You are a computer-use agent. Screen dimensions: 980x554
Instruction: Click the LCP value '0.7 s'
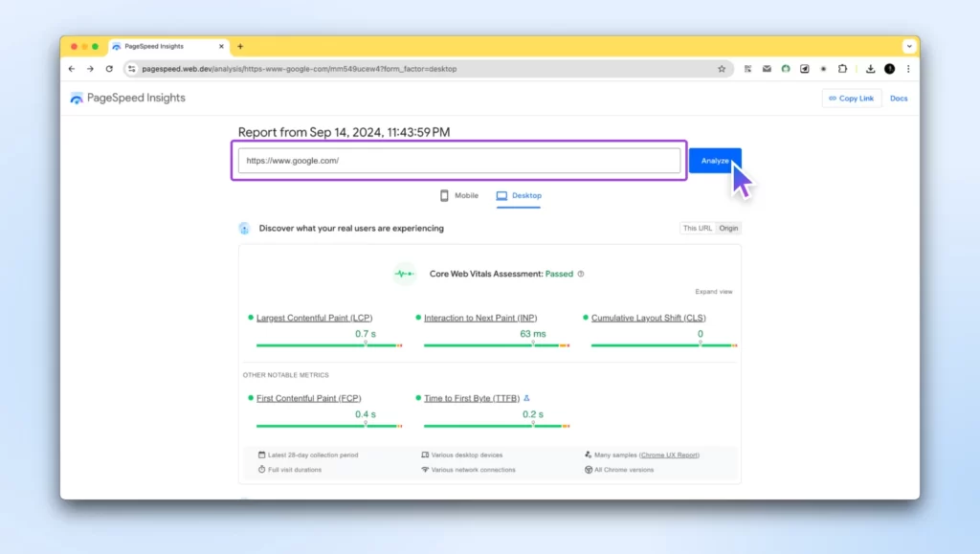coord(366,334)
